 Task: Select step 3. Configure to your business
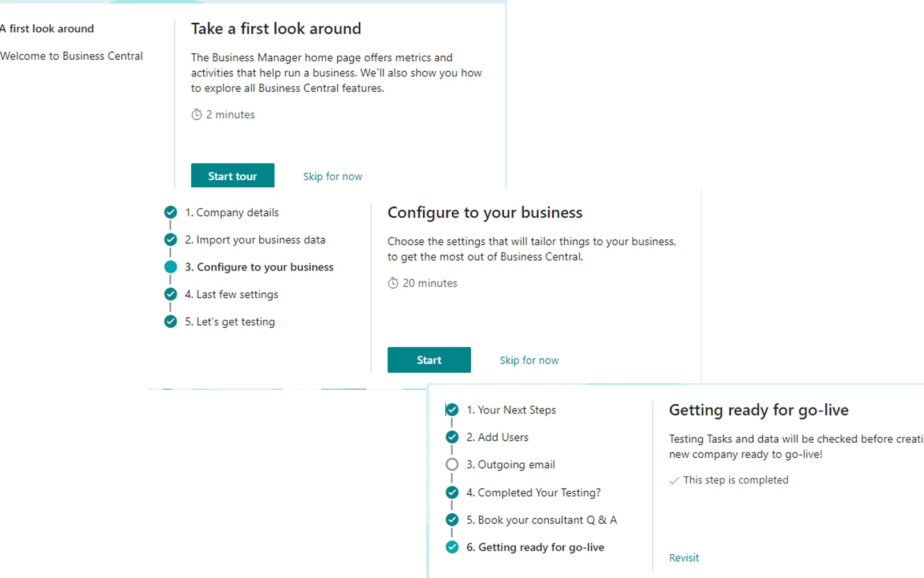259,267
